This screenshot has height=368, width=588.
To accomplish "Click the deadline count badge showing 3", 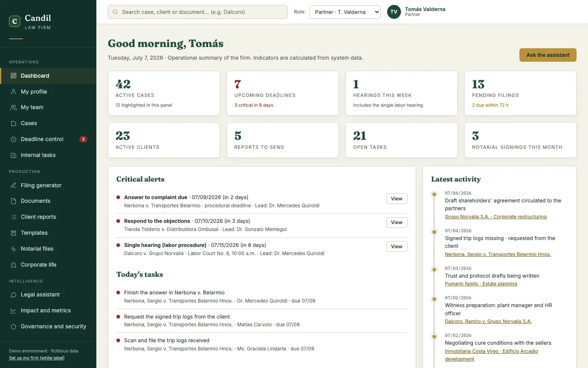I will (83, 139).
